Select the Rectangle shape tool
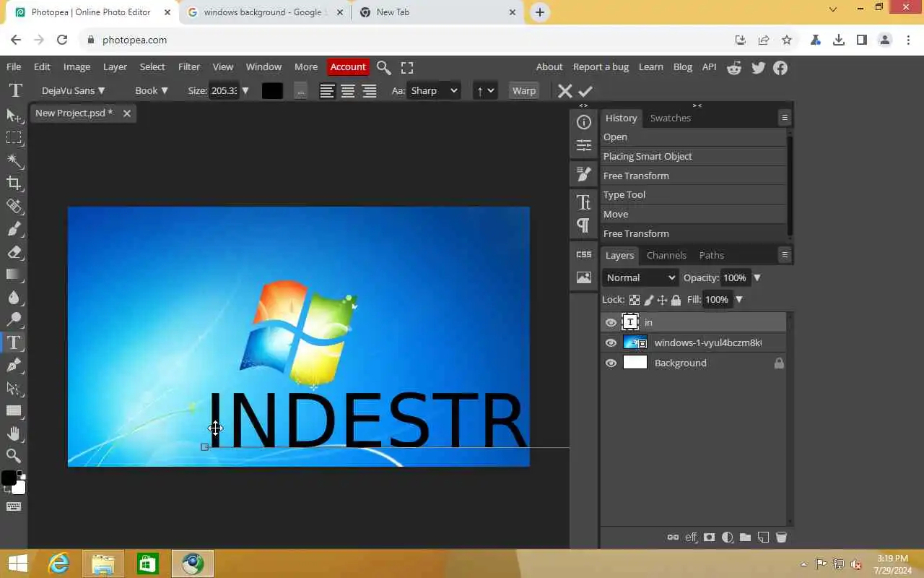 coord(14,410)
